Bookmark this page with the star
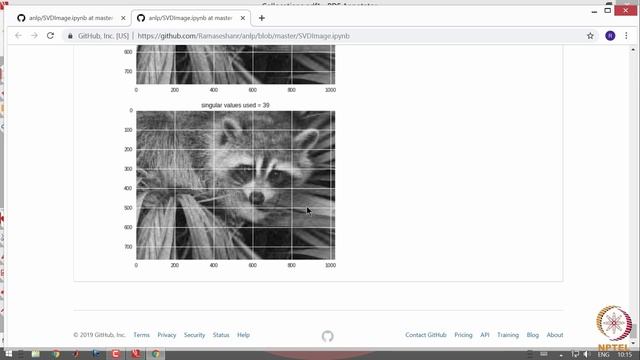 [590, 36]
